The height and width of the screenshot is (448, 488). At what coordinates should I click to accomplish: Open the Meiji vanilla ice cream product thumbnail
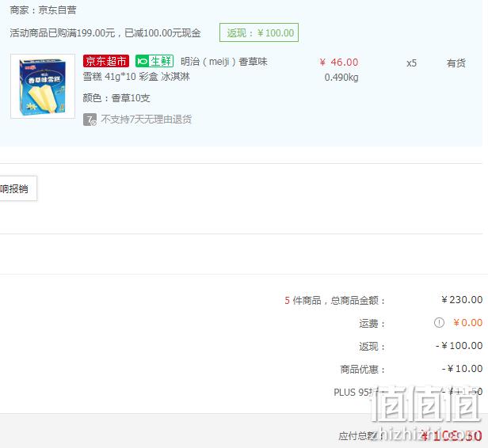click(x=43, y=86)
